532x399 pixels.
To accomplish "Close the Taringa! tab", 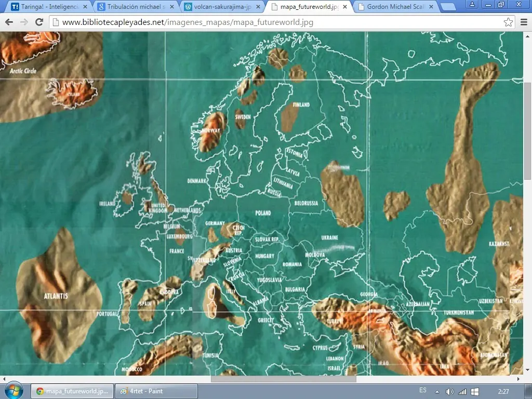I will pos(85,7).
